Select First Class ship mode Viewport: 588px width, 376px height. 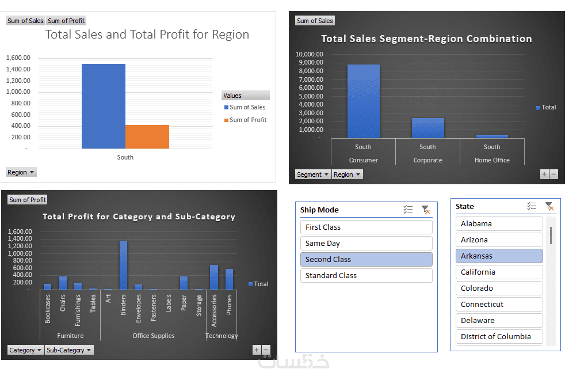point(366,227)
